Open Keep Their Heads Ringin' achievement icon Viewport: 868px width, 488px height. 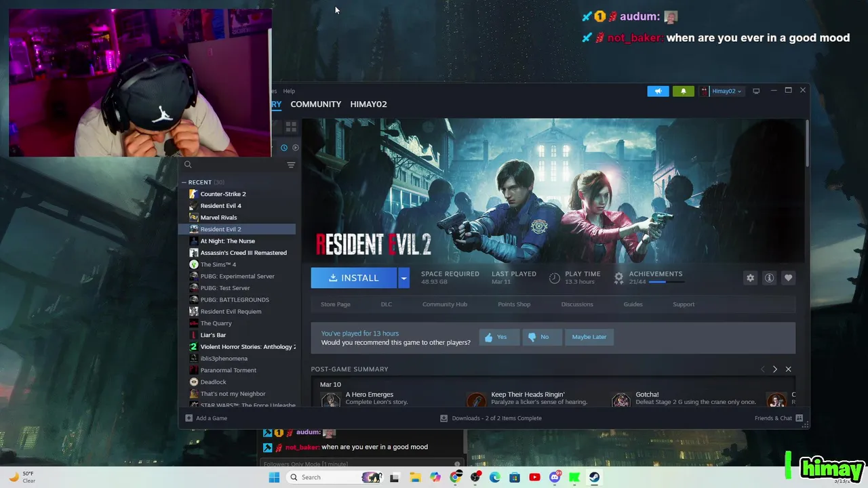477,400
